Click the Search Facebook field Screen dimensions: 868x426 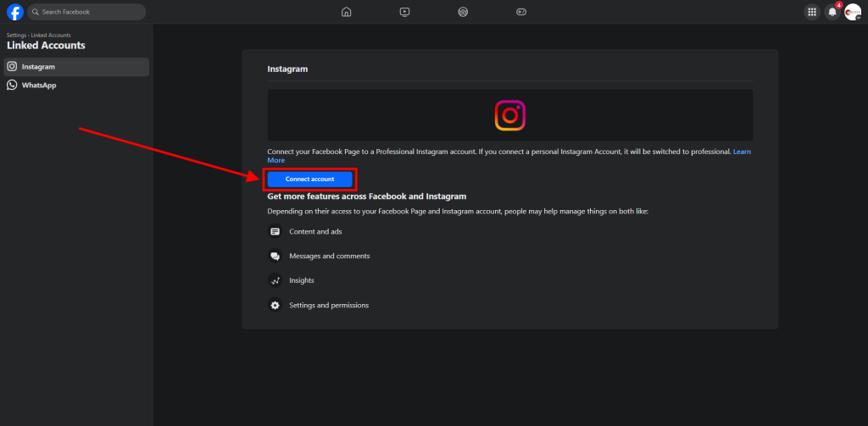coord(86,12)
